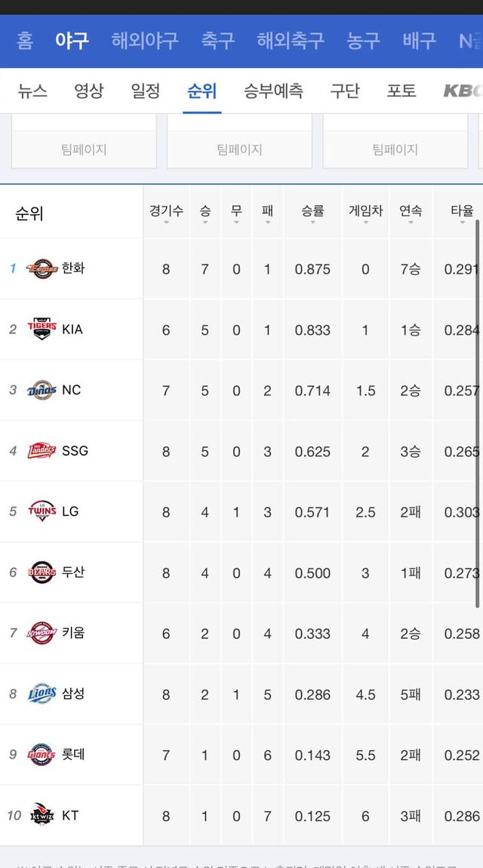The width and height of the screenshot is (483, 868).
Task: Click the Hanwha Eagles team logo
Action: tap(42, 268)
